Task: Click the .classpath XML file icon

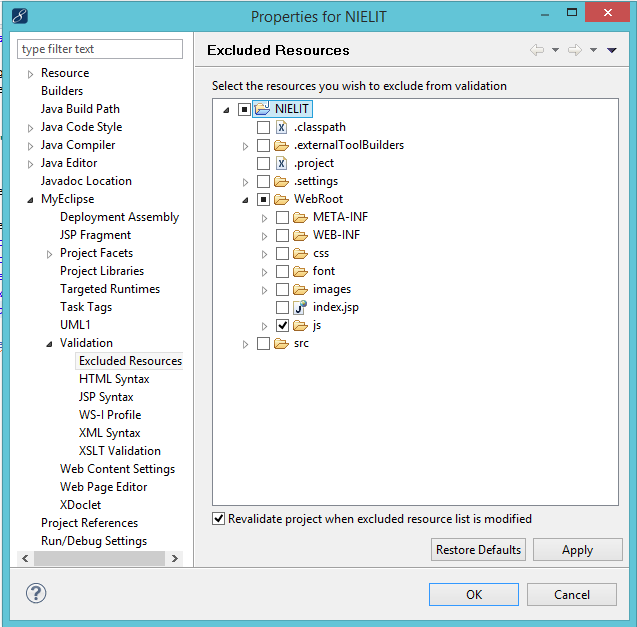Action: pyautogui.click(x=282, y=127)
